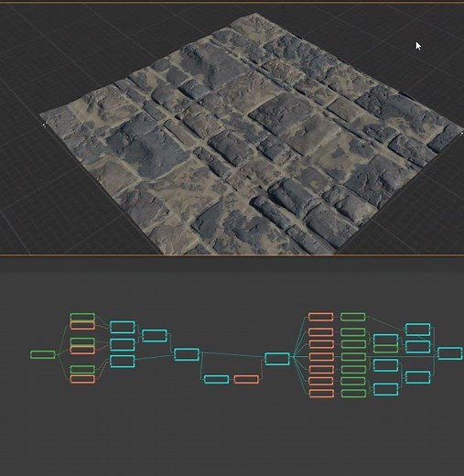This screenshot has height=476, width=464.
Task: Select third orange node in right column
Action: click(321, 344)
